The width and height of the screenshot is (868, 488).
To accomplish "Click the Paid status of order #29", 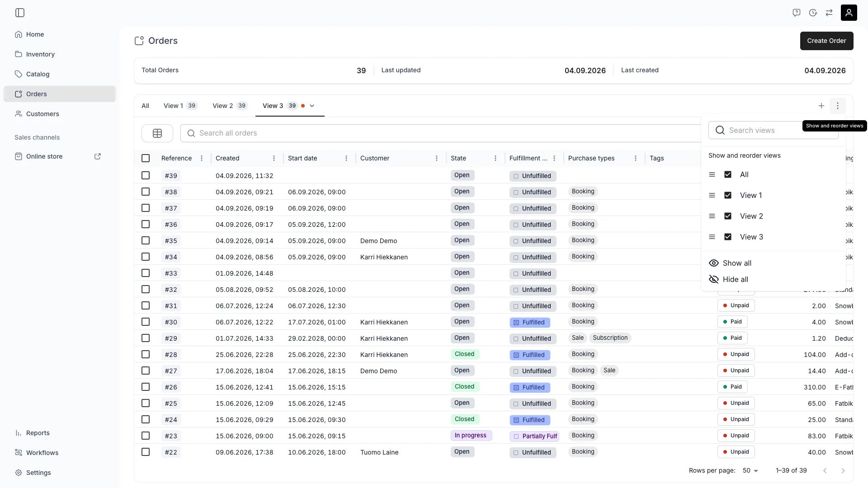I will pyautogui.click(x=732, y=338).
